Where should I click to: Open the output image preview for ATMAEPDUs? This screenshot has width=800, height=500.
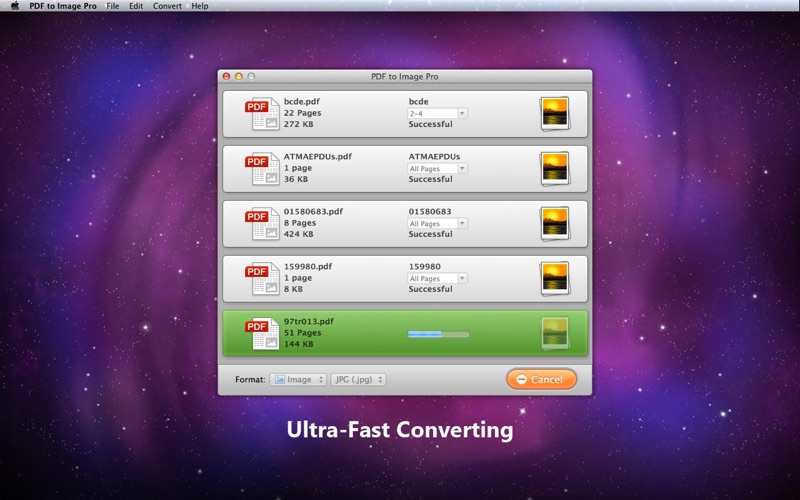[555, 168]
